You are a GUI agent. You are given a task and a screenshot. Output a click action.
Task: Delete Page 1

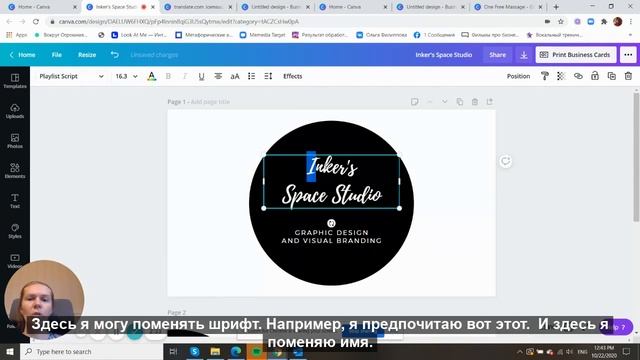[x=475, y=102]
